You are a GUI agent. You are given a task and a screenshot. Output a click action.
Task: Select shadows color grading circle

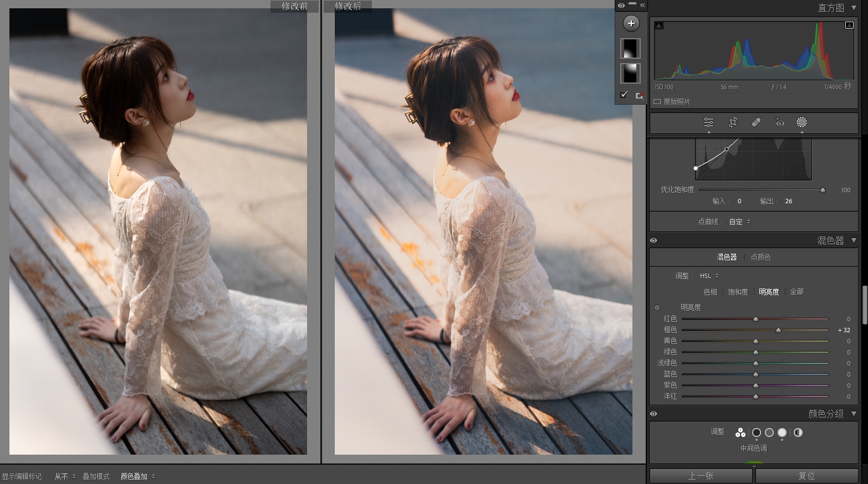pyautogui.click(x=756, y=432)
